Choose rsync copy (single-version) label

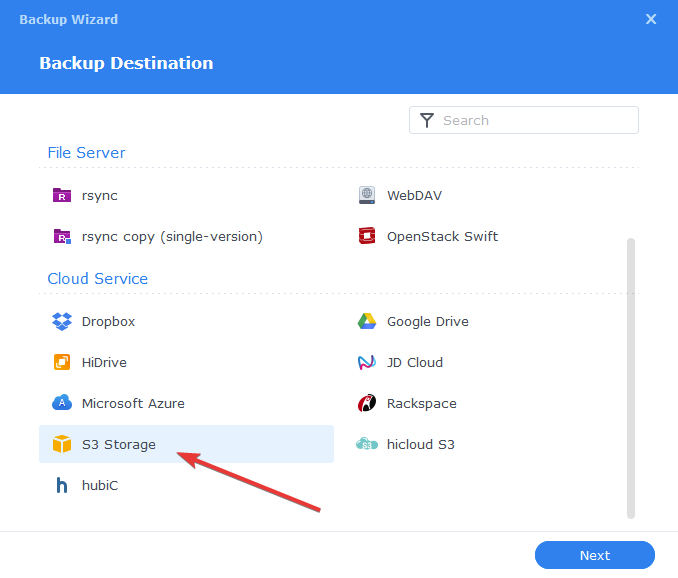pyautogui.click(x=172, y=237)
